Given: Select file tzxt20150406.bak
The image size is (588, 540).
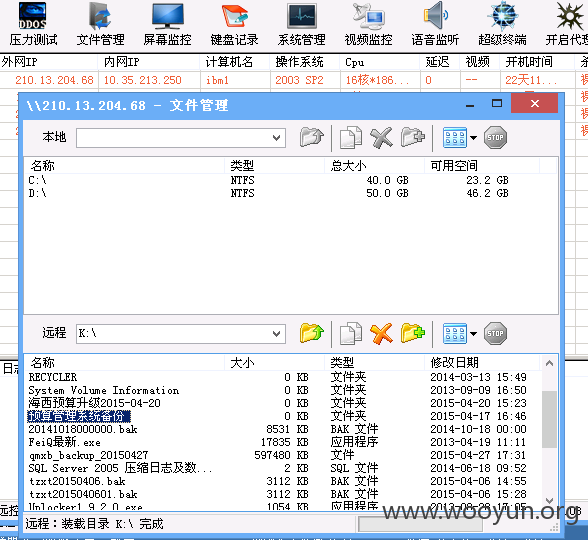Looking at the screenshot, I should (77, 481).
